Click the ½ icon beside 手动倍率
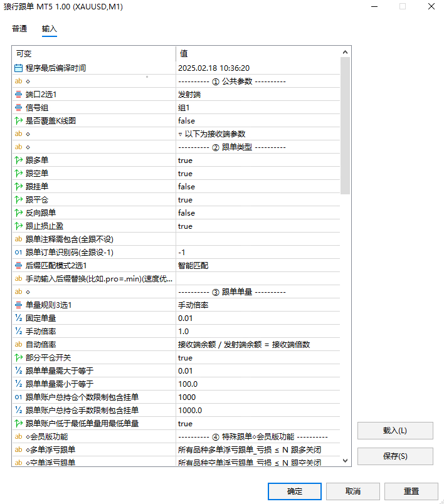 pos(19,332)
